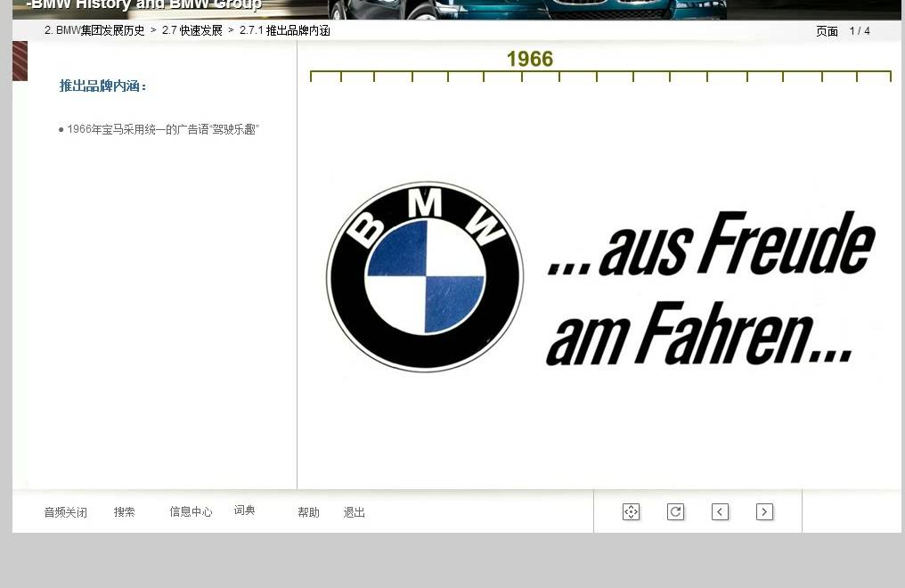Click the 推出品牌内涵 heading

102,86
